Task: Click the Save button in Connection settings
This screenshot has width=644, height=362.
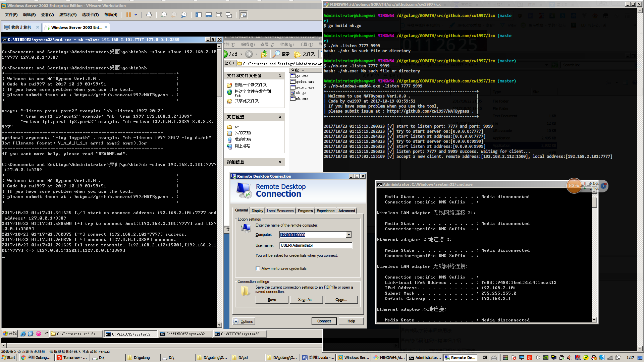Action: click(272, 300)
